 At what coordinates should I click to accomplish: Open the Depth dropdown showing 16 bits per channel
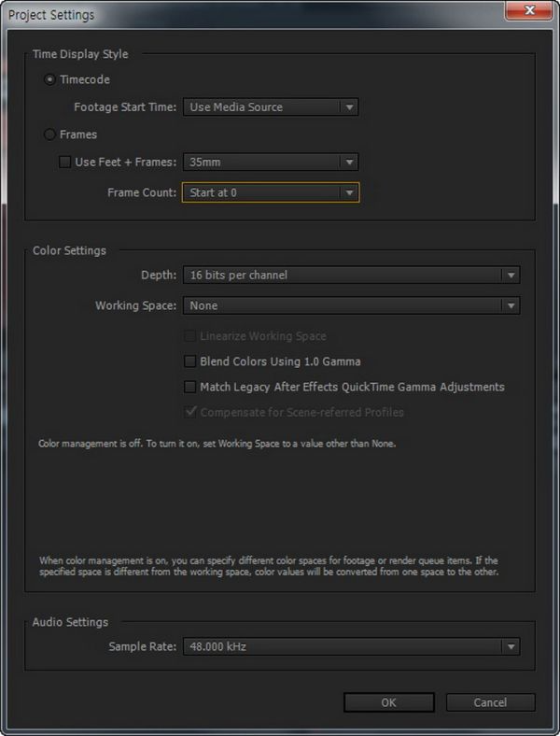[x=351, y=275]
